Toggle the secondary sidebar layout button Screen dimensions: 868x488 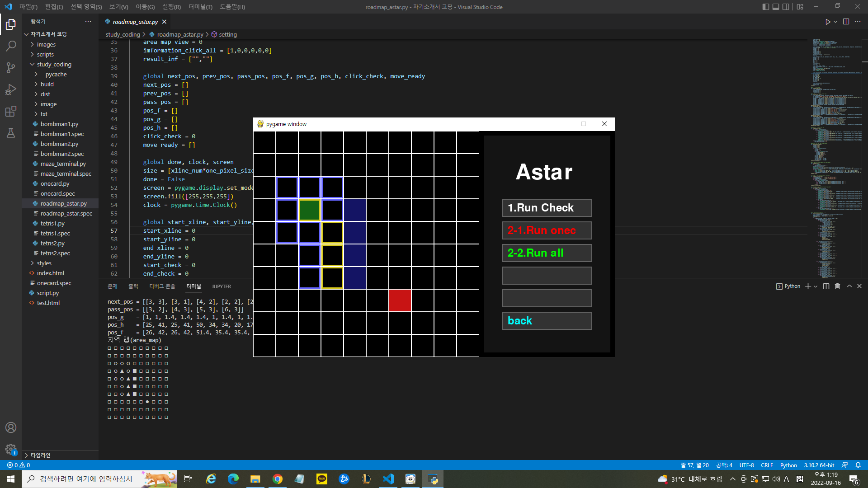[x=786, y=7]
